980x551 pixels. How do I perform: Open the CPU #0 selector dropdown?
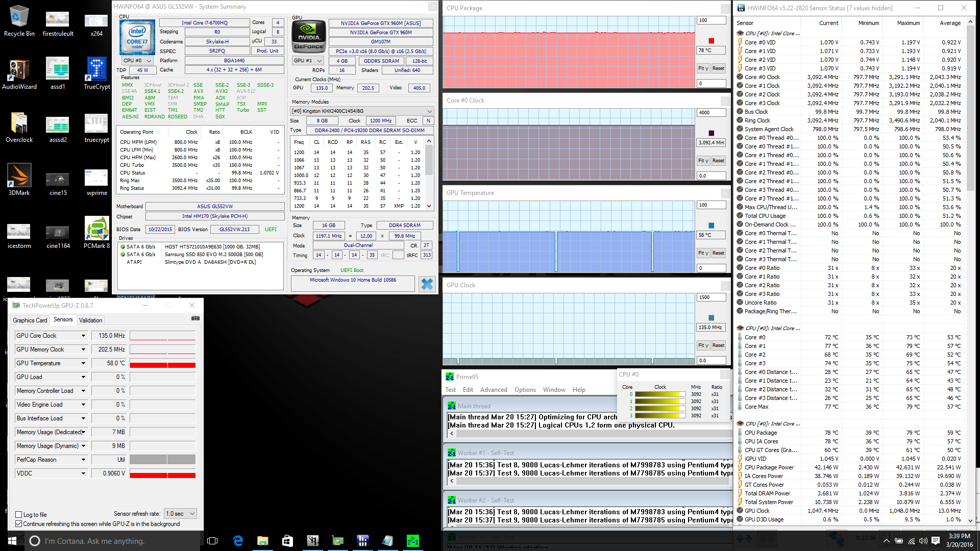(137, 61)
